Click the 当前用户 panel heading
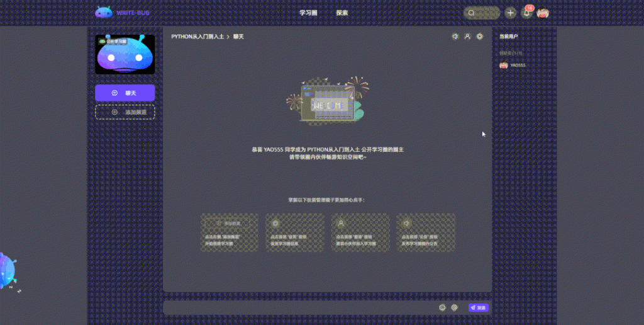 click(x=508, y=37)
